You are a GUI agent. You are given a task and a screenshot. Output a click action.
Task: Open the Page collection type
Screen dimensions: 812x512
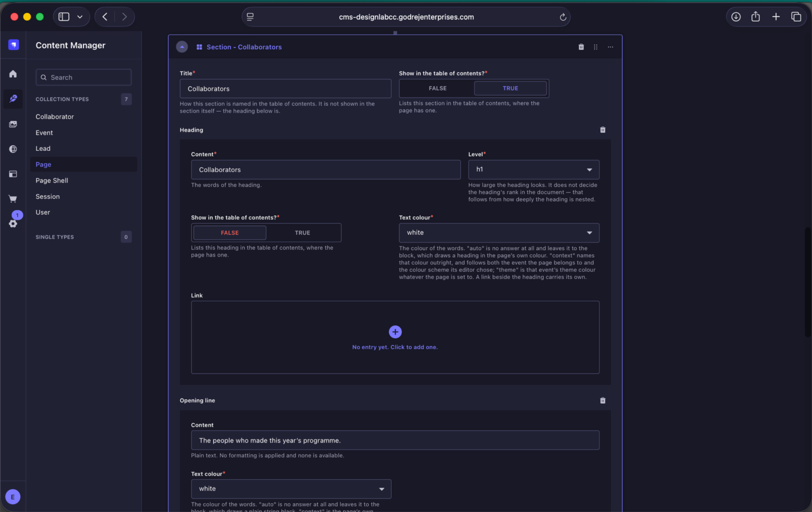click(x=84, y=164)
